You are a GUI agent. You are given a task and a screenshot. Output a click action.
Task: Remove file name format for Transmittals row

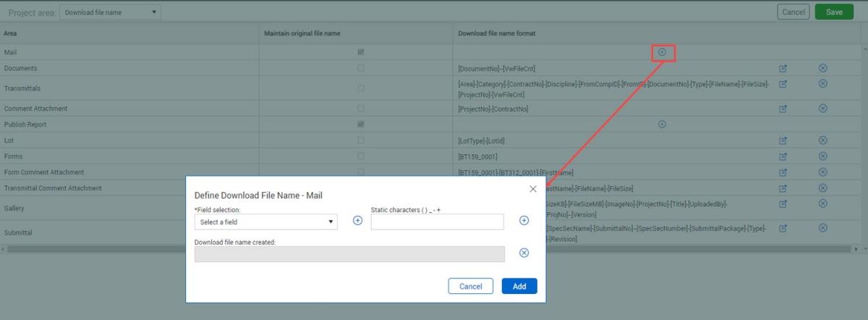click(x=822, y=83)
